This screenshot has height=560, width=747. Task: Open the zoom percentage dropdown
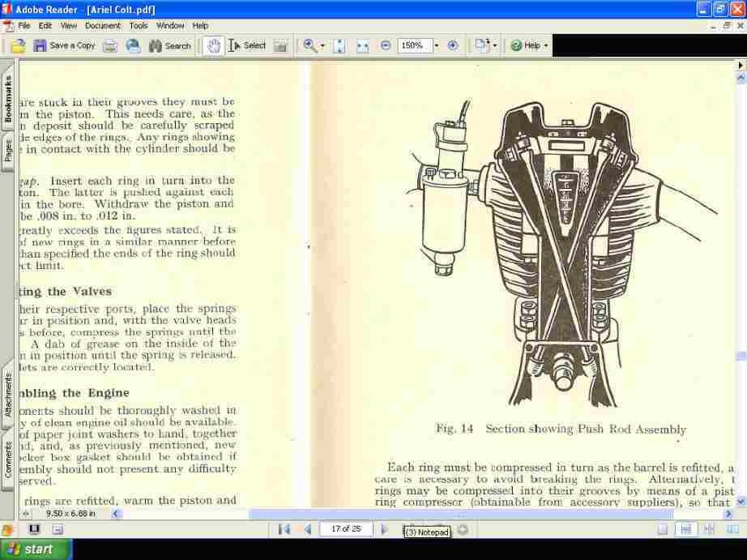click(x=436, y=45)
